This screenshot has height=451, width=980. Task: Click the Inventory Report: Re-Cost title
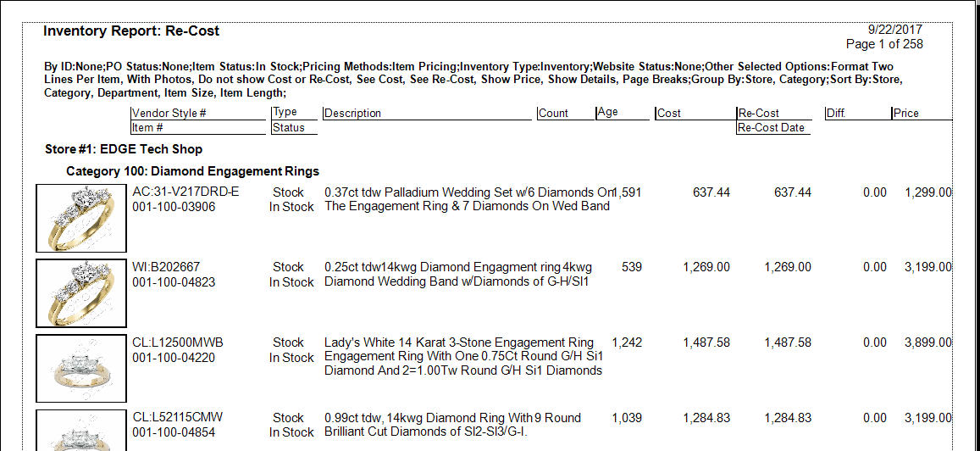tap(131, 31)
